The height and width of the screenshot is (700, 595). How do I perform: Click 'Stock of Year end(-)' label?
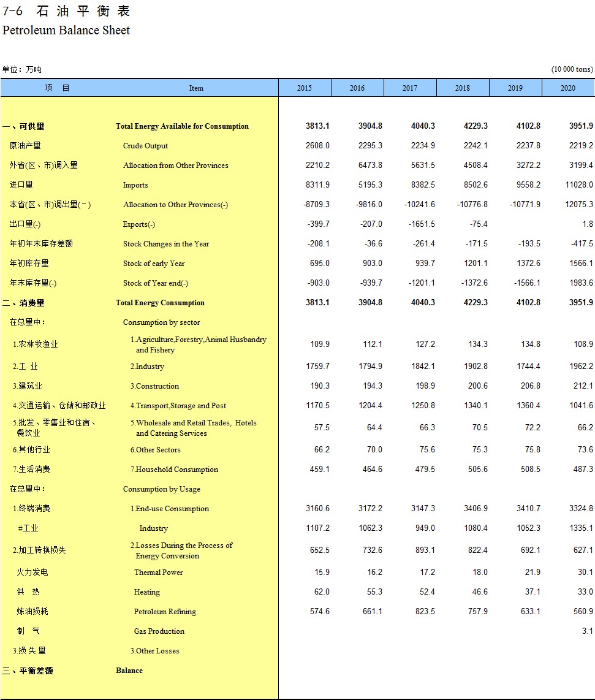click(155, 283)
